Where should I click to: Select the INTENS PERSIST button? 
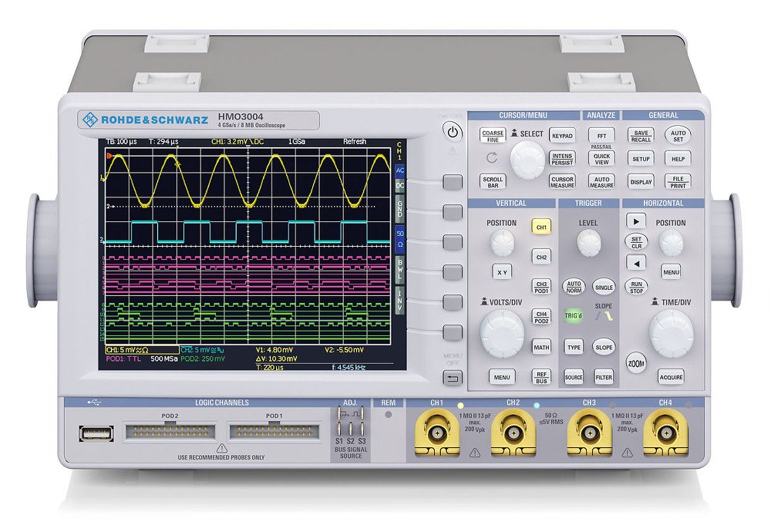coord(562,159)
